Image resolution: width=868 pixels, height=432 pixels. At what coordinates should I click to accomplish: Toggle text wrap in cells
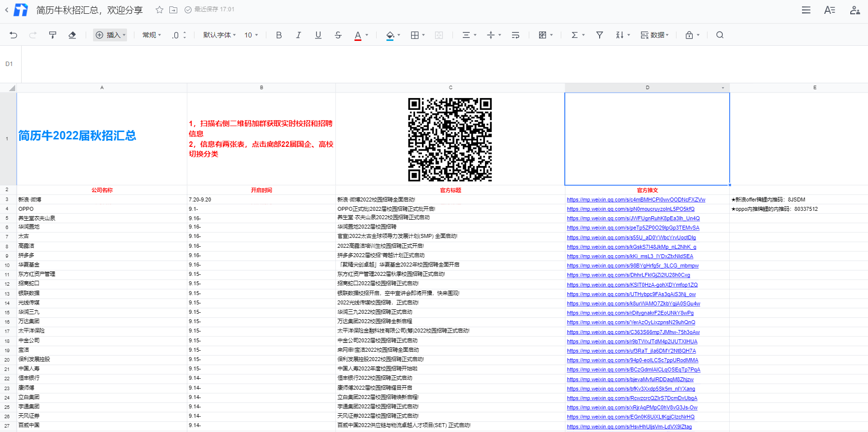(x=515, y=35)
